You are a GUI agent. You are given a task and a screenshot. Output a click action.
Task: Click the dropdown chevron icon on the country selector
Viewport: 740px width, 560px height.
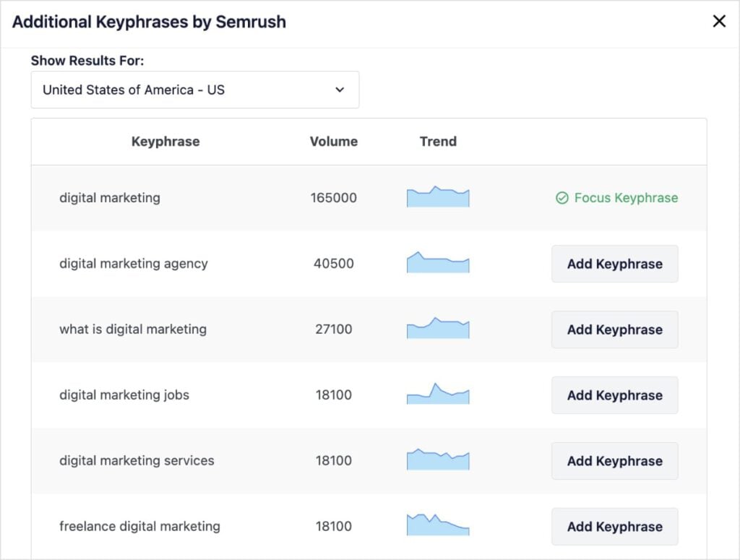[339, 90]
